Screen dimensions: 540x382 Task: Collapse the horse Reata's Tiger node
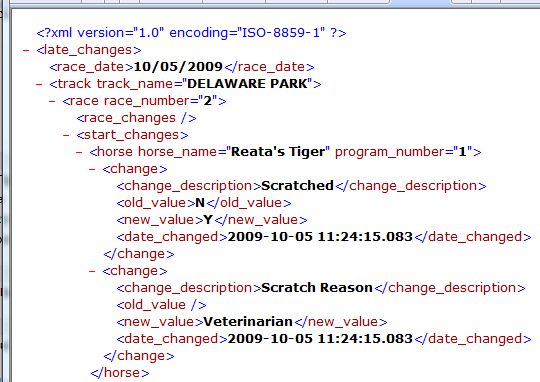(79, 152)
